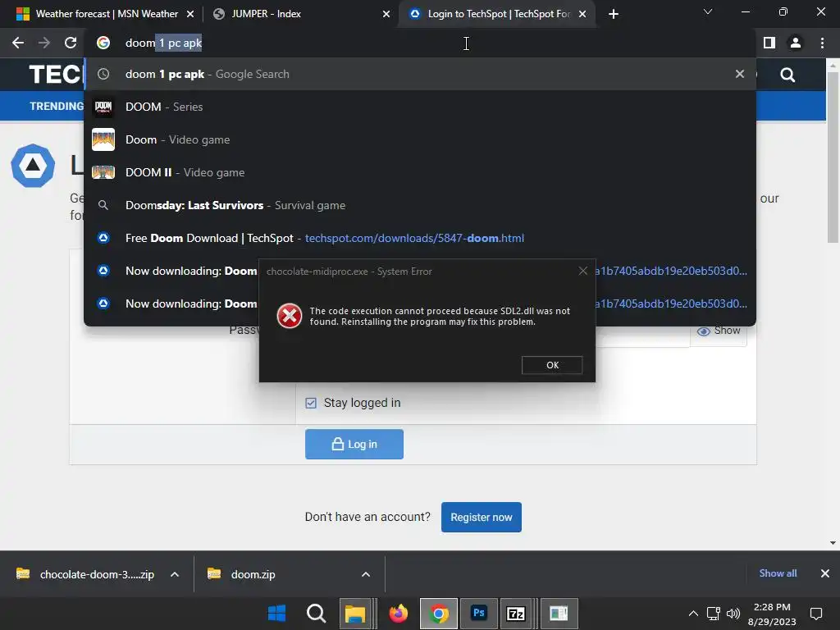
Task: Click the 'Log in' button
Action: click(354, 444)
